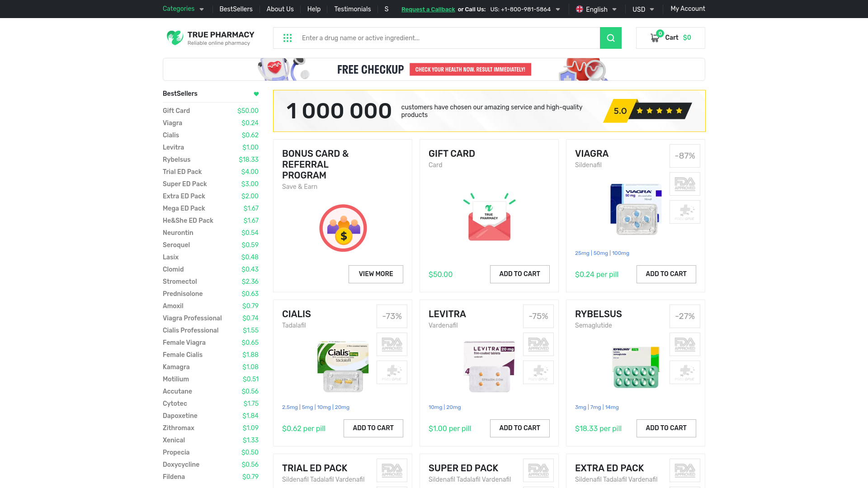
Task: Add Rybelsus to cart
Action: (666, 428)
